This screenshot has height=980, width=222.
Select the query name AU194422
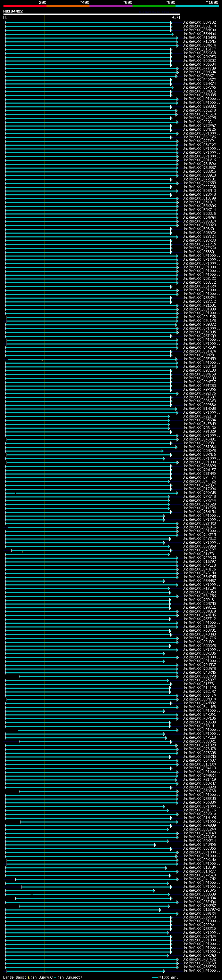pyautogui.click(x=13, y=11)
